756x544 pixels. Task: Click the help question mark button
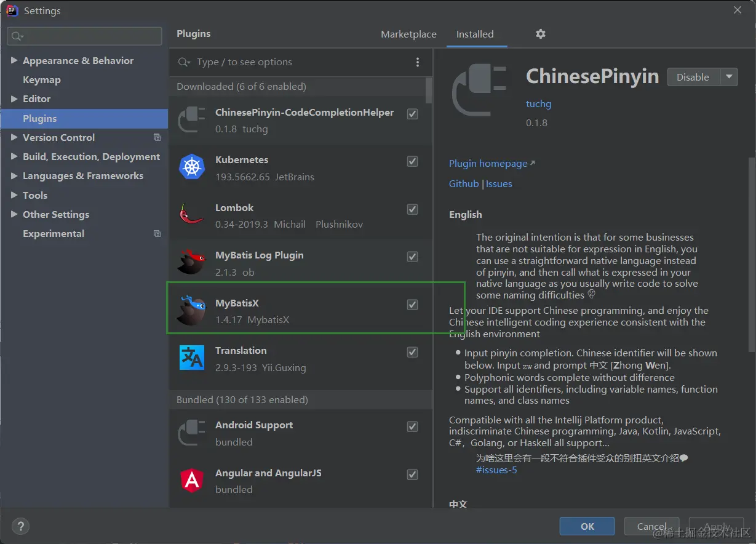click(x=21, y=526)
